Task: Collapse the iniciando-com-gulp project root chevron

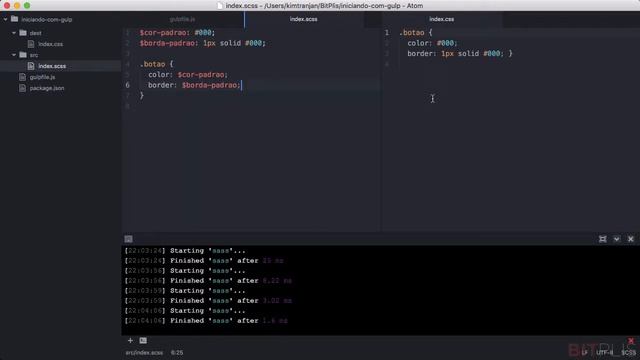Action: 5,19
